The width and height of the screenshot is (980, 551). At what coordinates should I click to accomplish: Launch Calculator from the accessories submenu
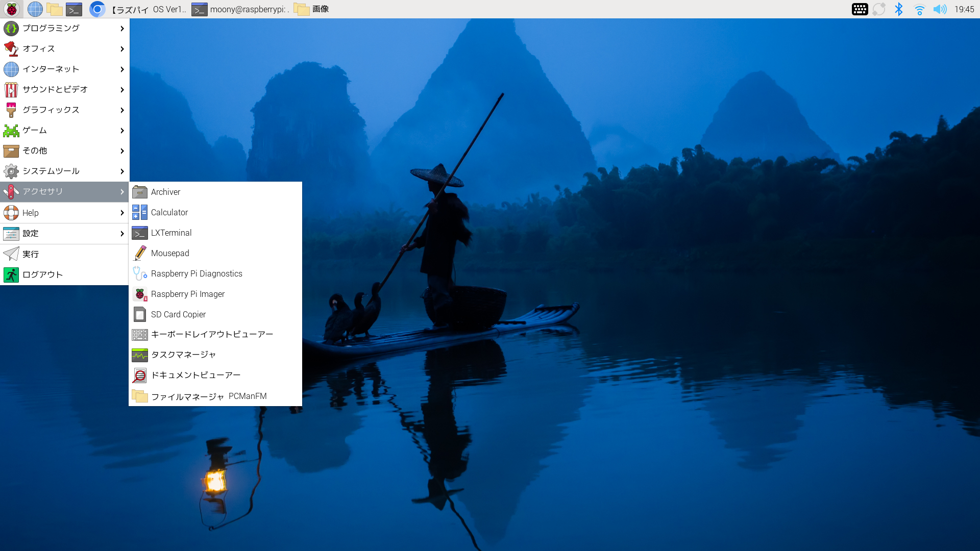(x=169, y=212)
